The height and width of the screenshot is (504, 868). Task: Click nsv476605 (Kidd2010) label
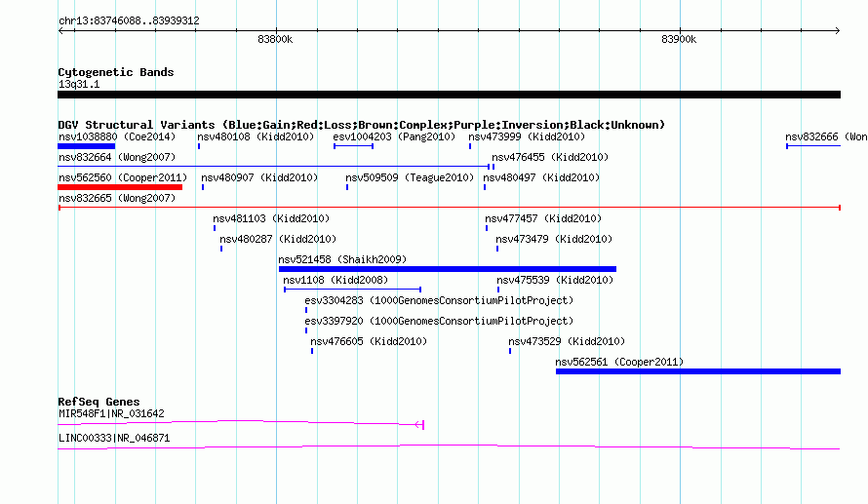pyautogui.click(x=369, y=341)
